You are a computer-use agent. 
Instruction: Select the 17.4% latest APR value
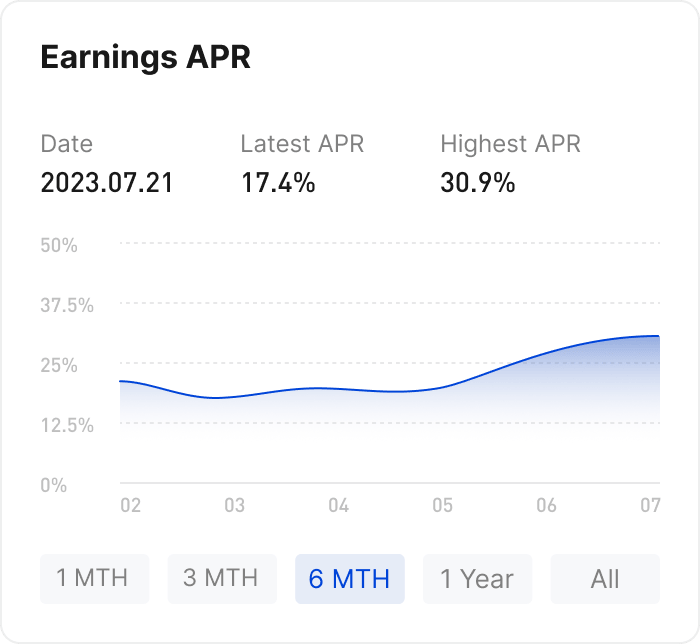[278, 183]
